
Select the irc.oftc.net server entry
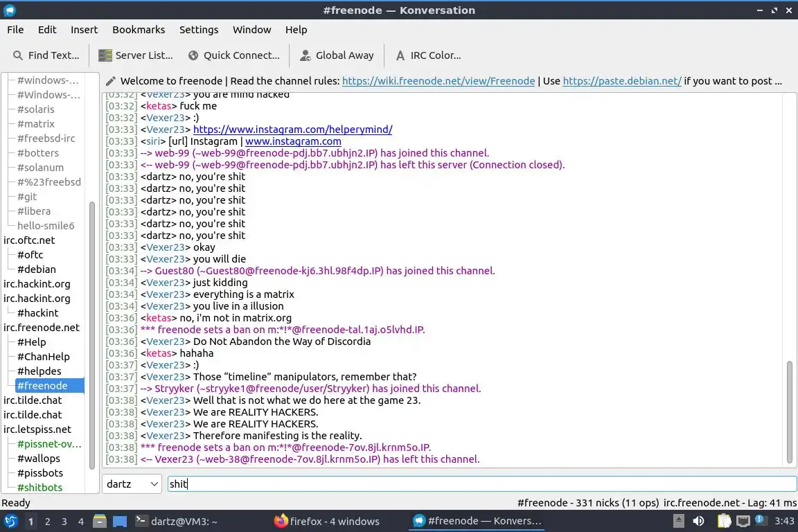coord(29,240)
